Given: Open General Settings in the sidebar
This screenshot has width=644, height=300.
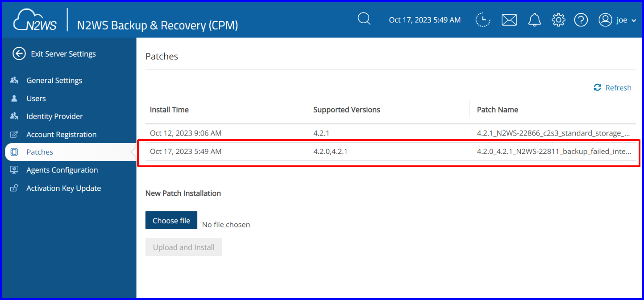Looking at the screenshot, I should point(54,80).
